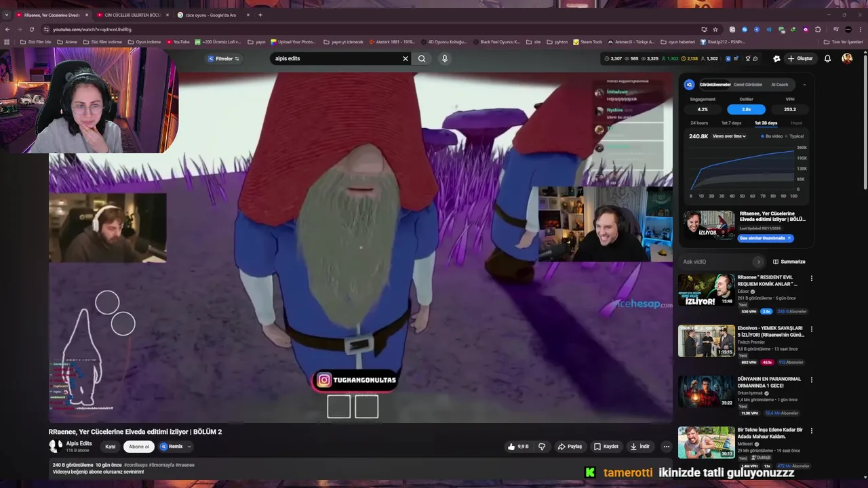Screen dimensions: 868x488
Task: Reload the YouTube page
Action: [x=32, y=29]
